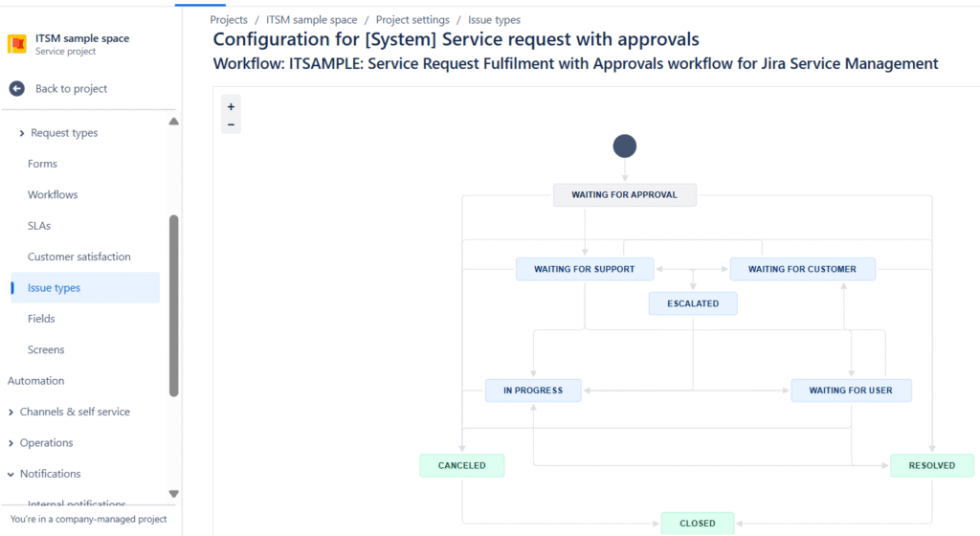Select the CANCELED status node
This screenshot has width=980, height=536.
click(x=462, y=465)
